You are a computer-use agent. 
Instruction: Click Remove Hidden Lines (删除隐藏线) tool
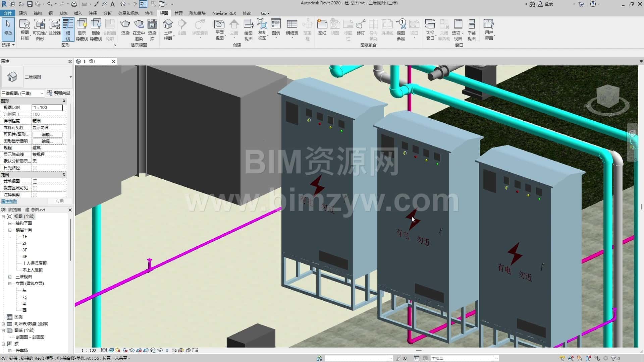(x=96, y=29)
